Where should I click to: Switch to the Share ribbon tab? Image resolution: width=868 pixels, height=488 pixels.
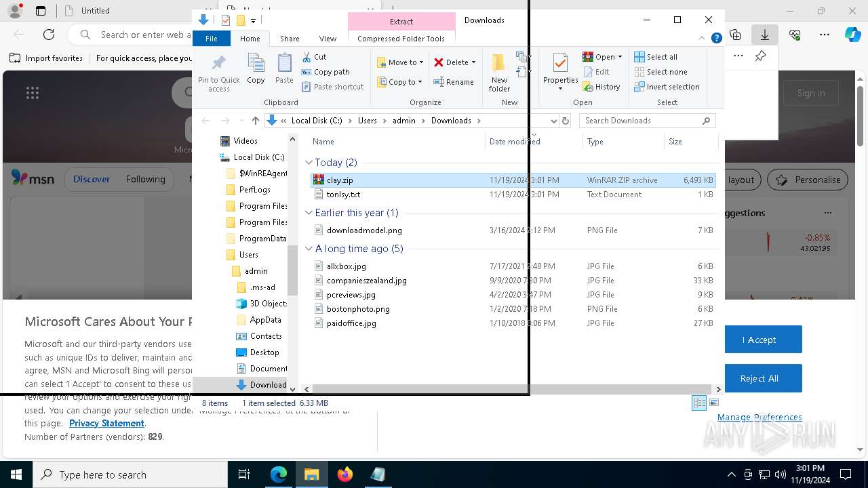290,39
